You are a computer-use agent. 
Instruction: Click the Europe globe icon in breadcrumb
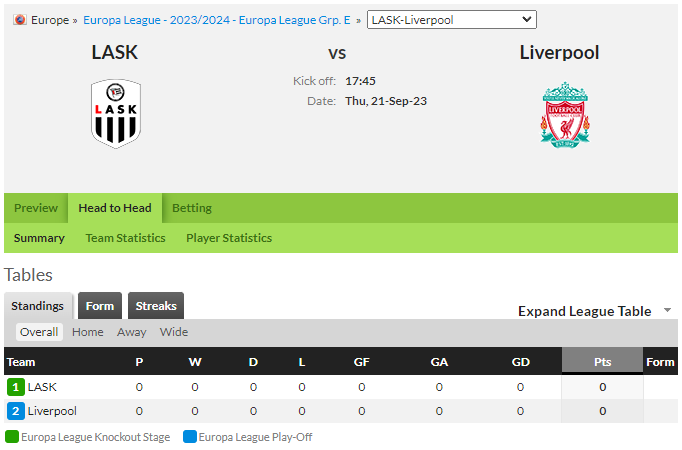pyautogui.click(x=20, y=20)
